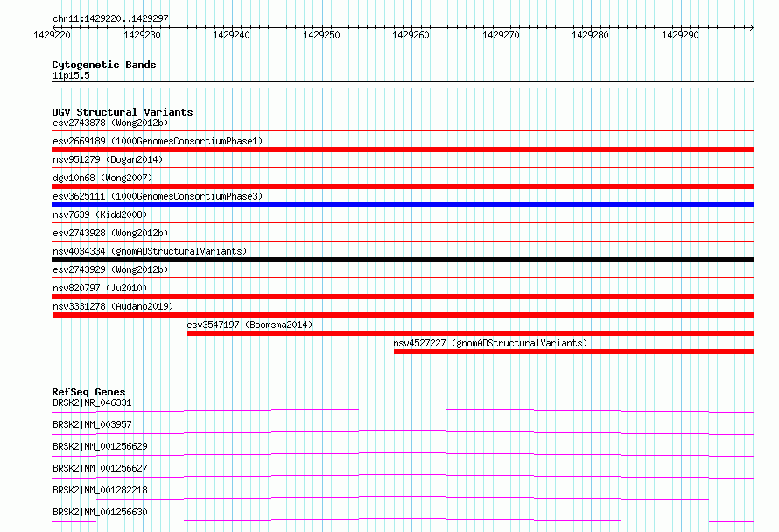Viewport: 779px width, 532px height.
Task: Click the nsv4527227 (gnomADStructuralVariants) label text
Action: pyautogui.click(x=490, y=343)
